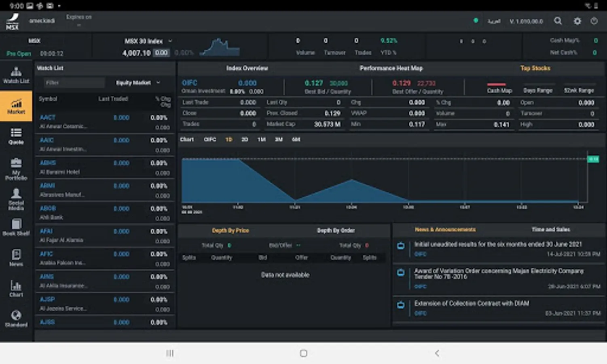The height and width of the screenshot is (364, 607).
Task: Open the Book Shelf sidebar icon
Action: (16, 227)
